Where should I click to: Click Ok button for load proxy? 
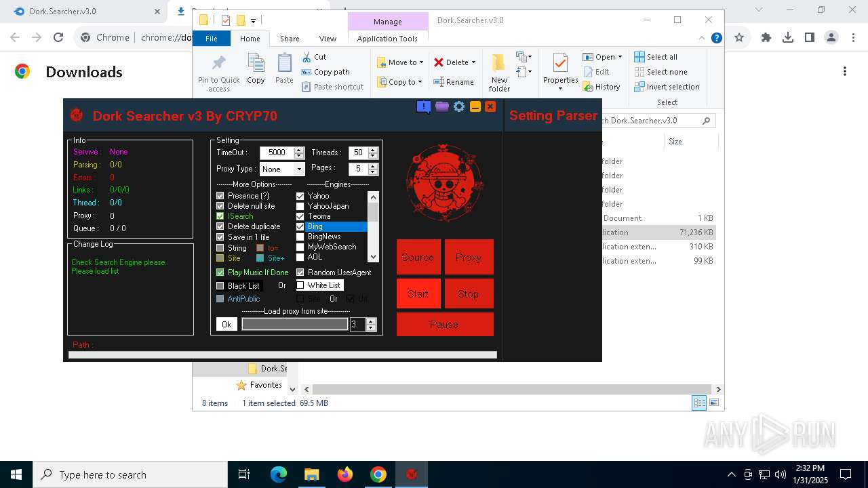point(226,325)
